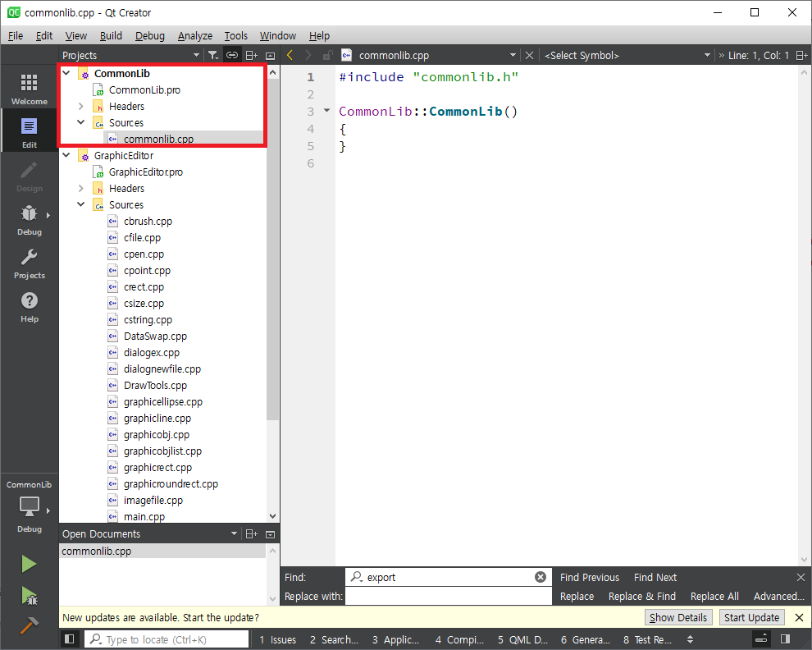Select GraphicEditor.pro file
The width and height of the screenshot is (812, 650).
145,172
